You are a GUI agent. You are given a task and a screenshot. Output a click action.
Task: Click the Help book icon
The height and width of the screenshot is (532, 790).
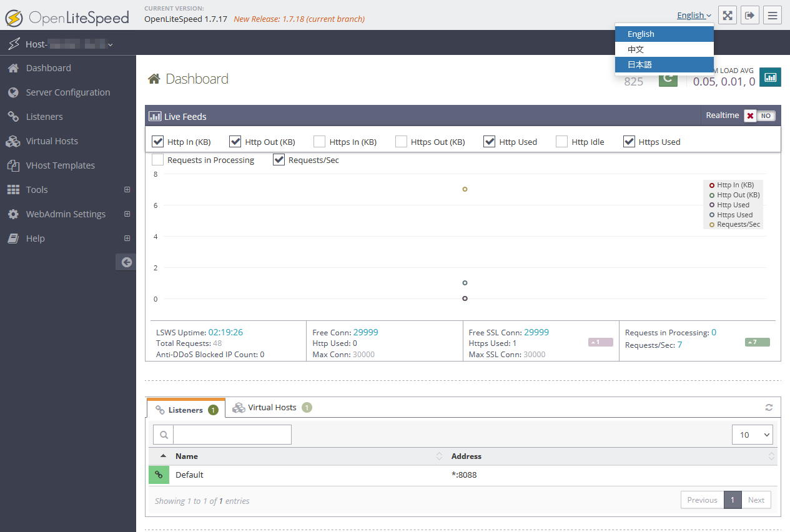[x=12, y=239]
